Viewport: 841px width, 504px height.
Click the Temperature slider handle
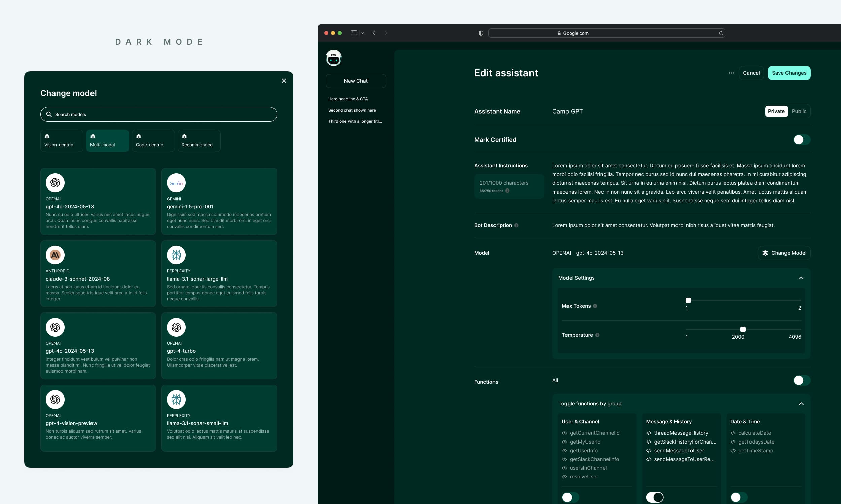(743, 329)
